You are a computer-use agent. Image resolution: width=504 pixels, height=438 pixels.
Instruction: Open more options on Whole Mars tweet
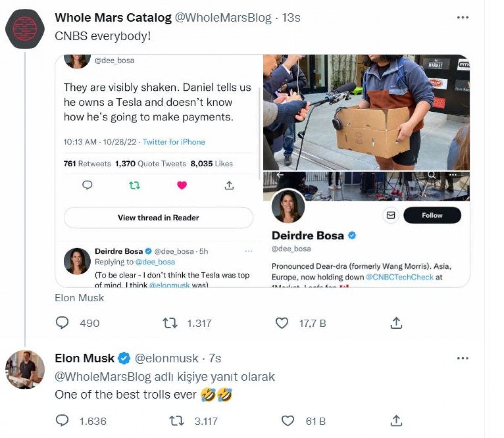pyautogui.click(x=462, y=18)
